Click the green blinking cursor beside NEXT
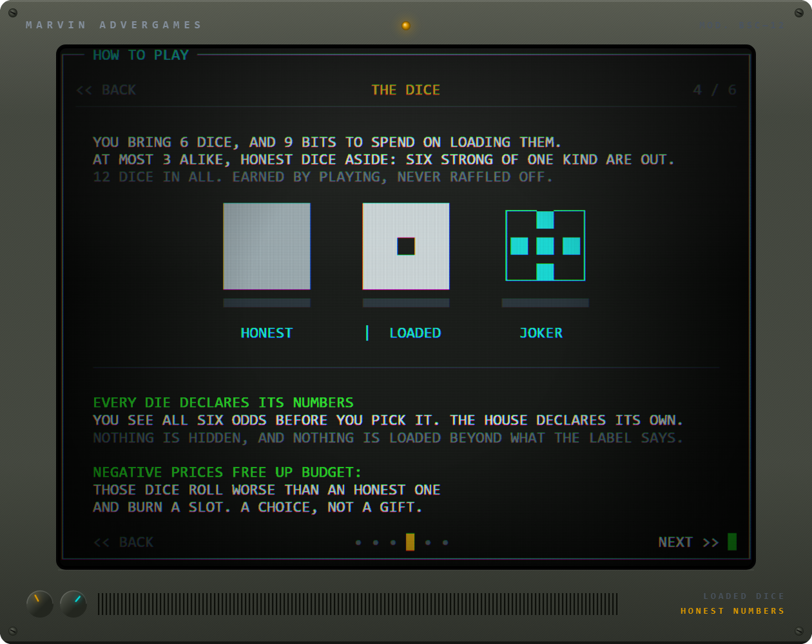 (x=732, y=542)
